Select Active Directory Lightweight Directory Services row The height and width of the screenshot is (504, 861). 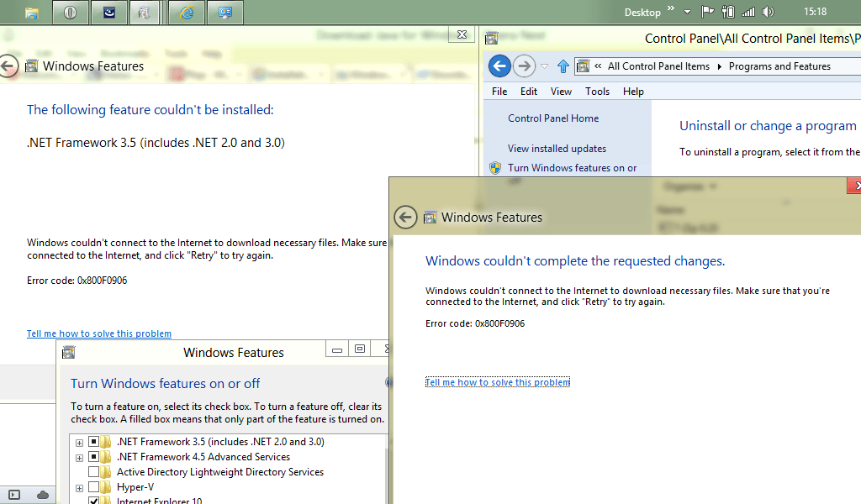(220, 471)
